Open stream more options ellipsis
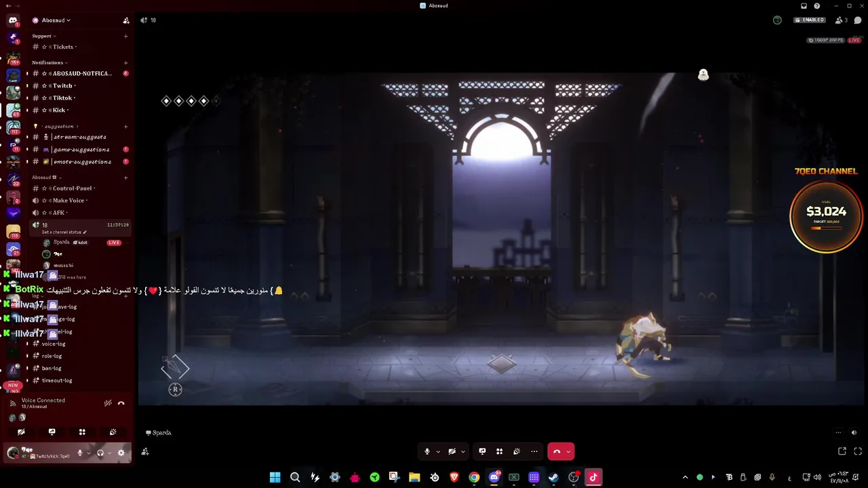The width and height of the screenshot is (868, 488). 838,432
